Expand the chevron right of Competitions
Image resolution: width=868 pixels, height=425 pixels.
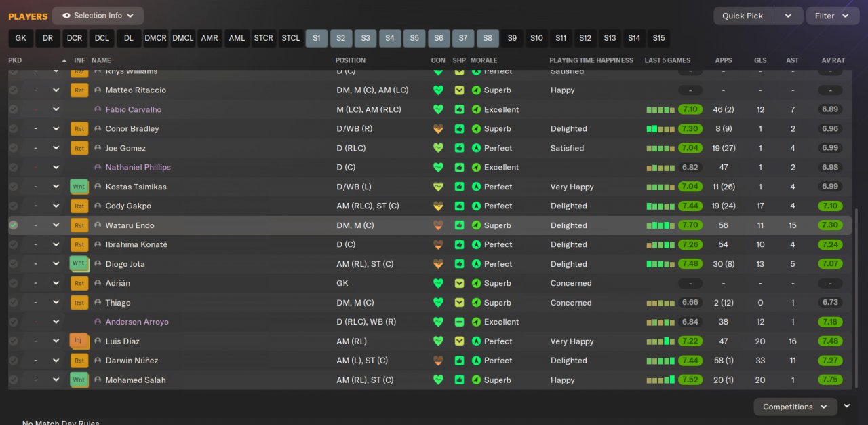pyautogui.click(x=847, y=406)
